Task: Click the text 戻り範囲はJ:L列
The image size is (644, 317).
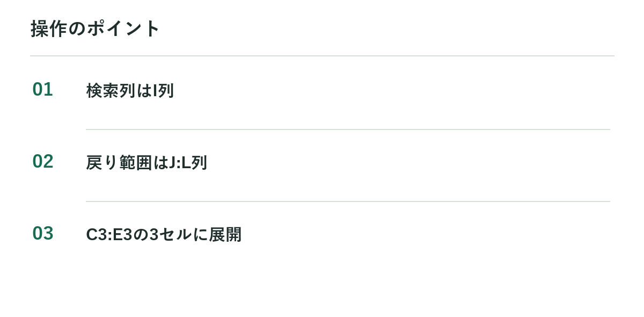Action: [147, 162]
